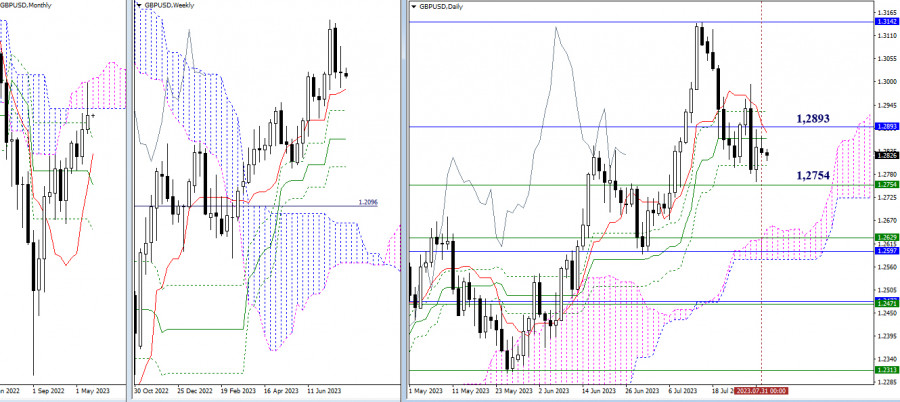Screen dimensions: 900x402
Task: Click the red 2023.07.31 00:00 date tag
Action: coord(761,391)
